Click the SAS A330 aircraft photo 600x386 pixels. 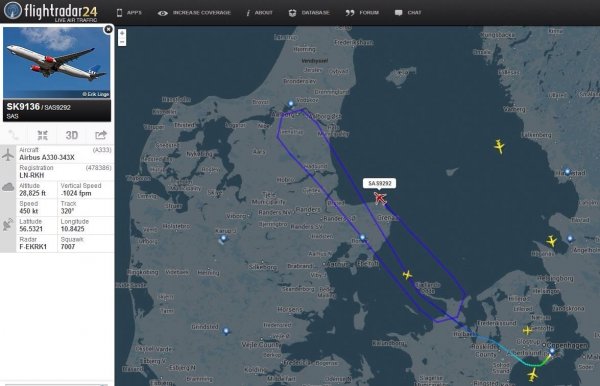point(57,63)
